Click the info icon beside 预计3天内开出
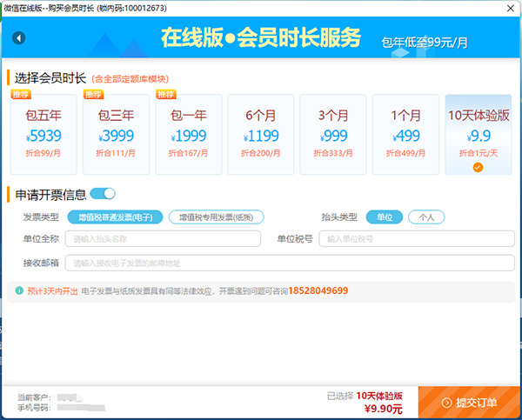The image size is (522, 420). point(19,290)
